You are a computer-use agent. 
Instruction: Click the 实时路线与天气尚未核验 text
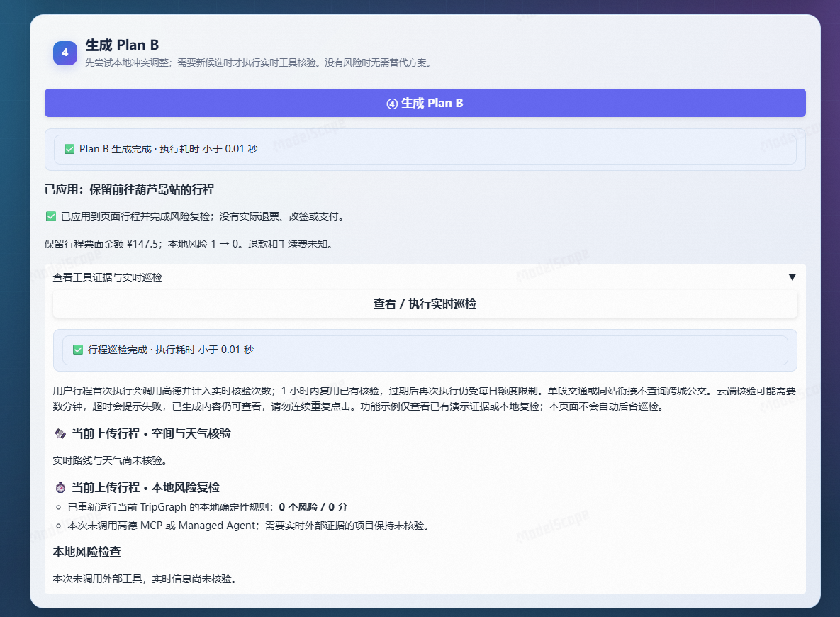pos(111,460)
